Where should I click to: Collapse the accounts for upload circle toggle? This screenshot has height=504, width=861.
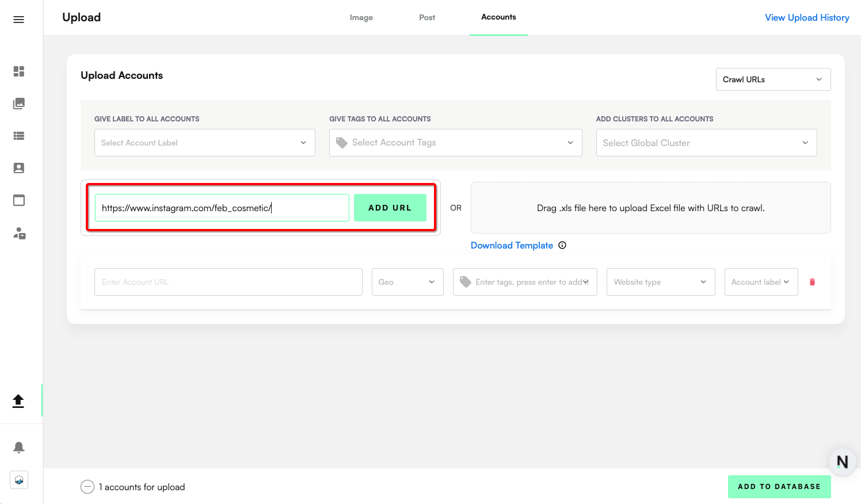(87, 487)
